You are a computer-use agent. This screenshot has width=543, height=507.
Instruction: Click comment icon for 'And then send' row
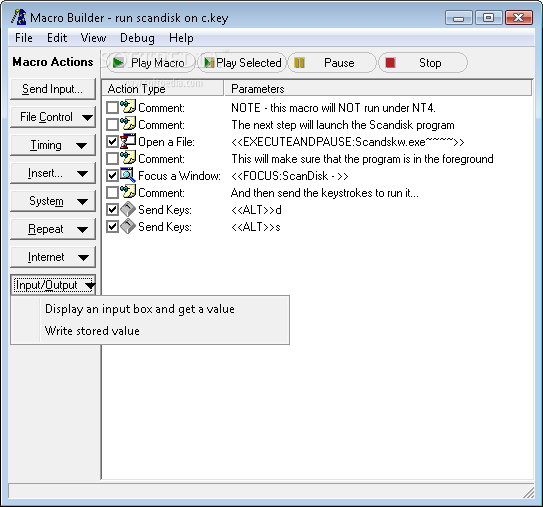(x=128, y=191)
